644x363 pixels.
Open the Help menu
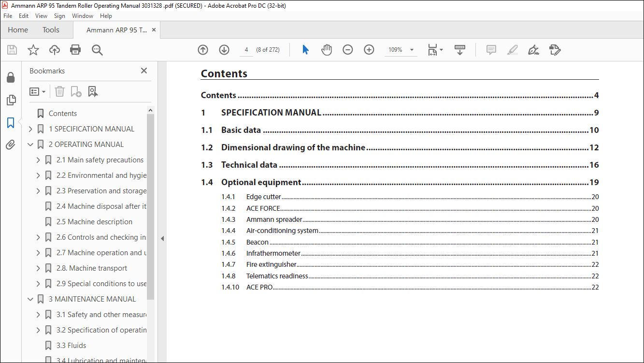coord(106,16)
